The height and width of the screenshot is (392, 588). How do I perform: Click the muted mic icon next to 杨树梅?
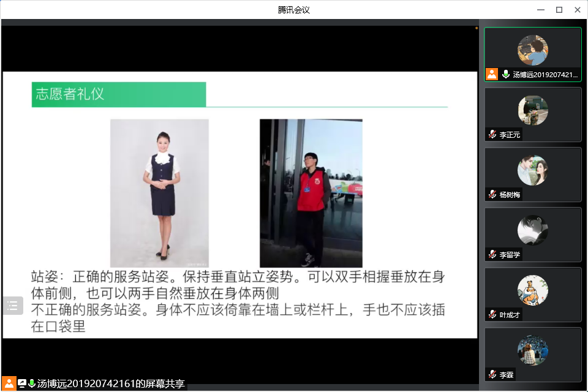[492, 194]
